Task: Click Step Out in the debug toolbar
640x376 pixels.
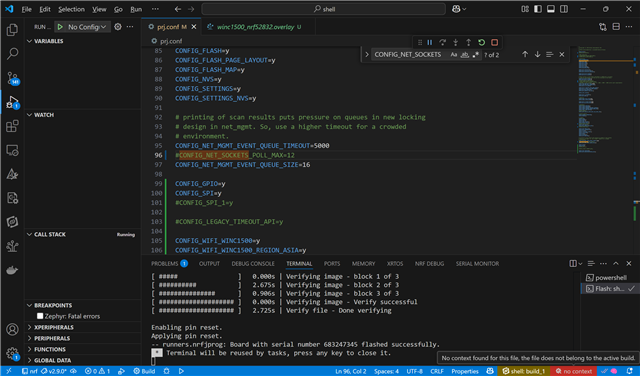Action: 469,42
